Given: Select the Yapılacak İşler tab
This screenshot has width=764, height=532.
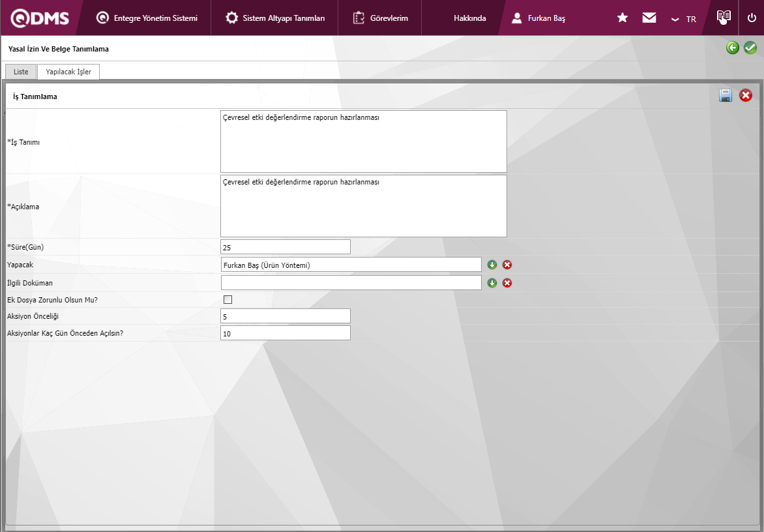Looking at the screenshot, I should coord(68,72).
